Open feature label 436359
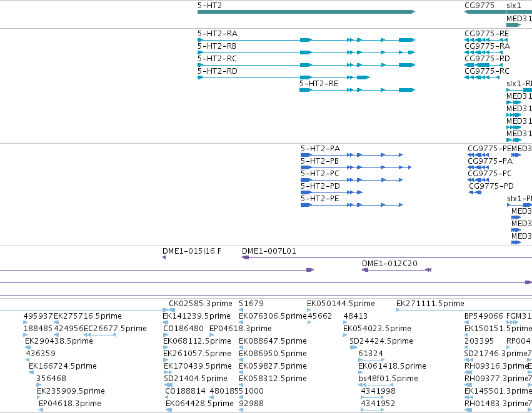 (41, 354)
